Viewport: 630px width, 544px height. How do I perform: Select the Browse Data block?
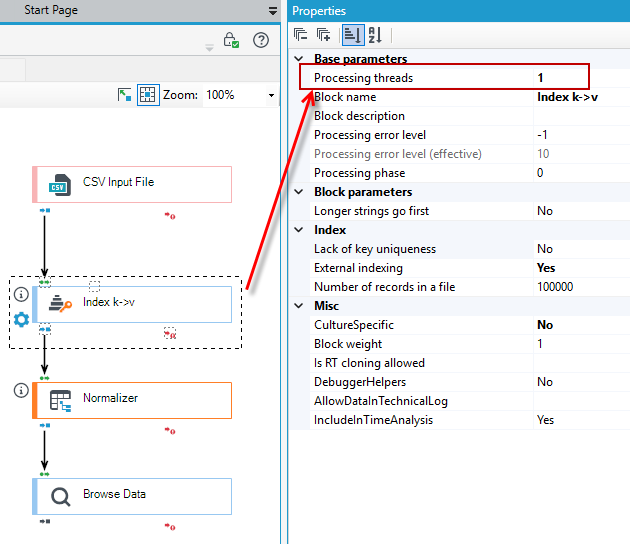132,497
